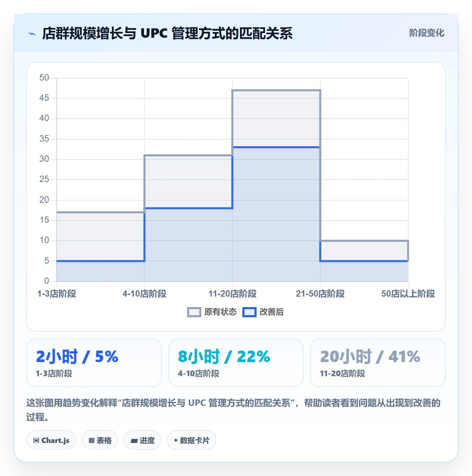The height and width of the screenshot is (476, 472).
Task: Click the 21-50店阶段 x-axis label
Action: point(320,294)
